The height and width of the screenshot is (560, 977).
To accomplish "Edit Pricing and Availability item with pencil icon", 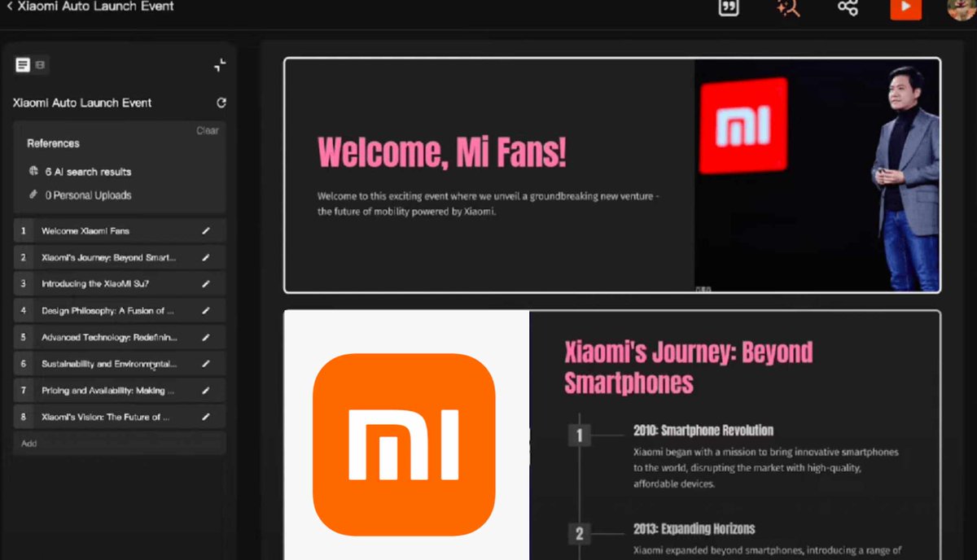I will [x=206, y=391].
